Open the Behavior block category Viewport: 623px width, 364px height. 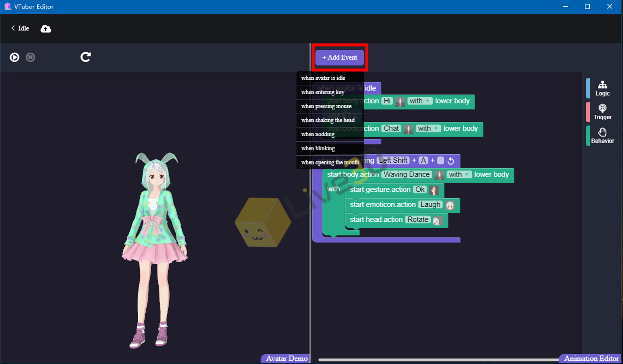pos(602,135)
